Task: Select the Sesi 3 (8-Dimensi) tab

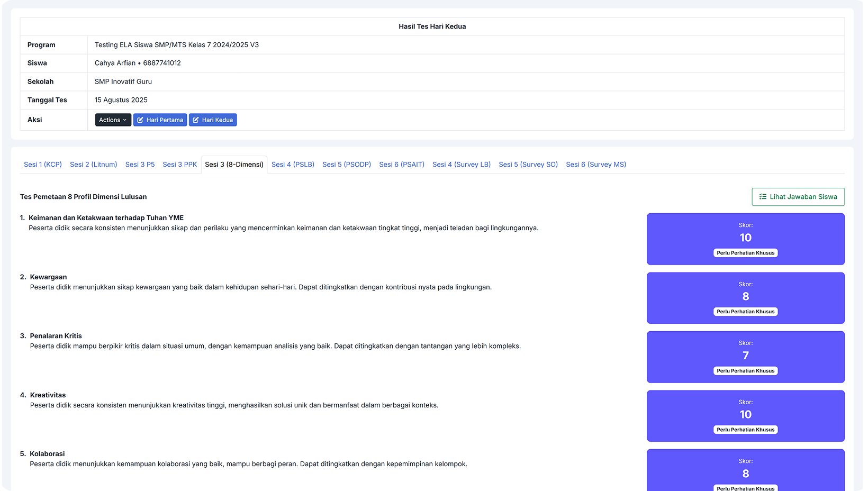Action: [x=234, y=165]
